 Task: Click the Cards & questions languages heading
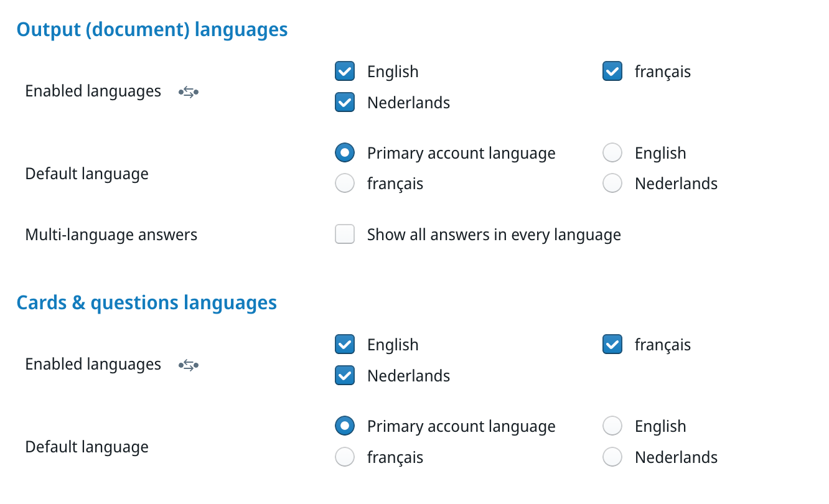pos(146,302)
